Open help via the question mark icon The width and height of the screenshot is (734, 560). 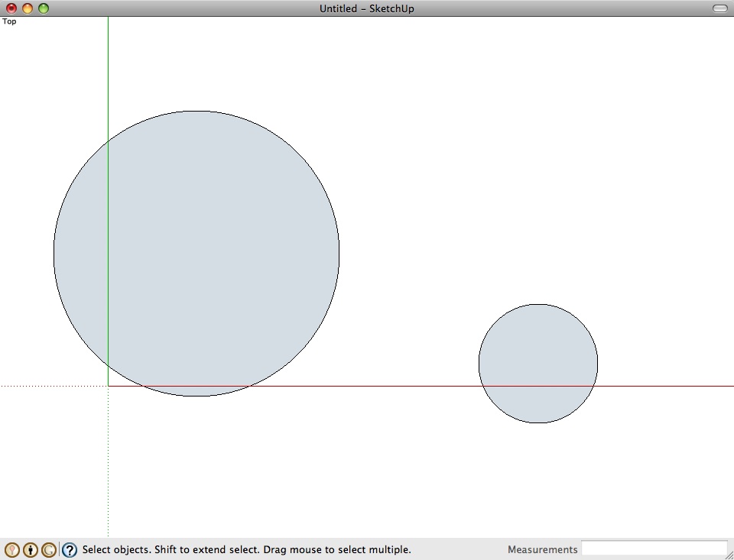pos(70,549)
